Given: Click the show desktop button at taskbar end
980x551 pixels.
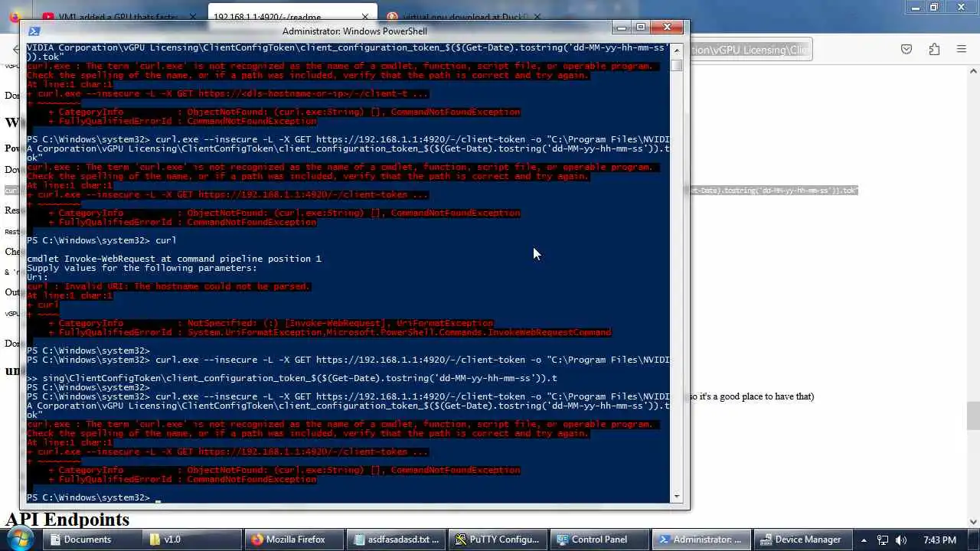Looking at the screenshot, I should click(x=974, y=540).
